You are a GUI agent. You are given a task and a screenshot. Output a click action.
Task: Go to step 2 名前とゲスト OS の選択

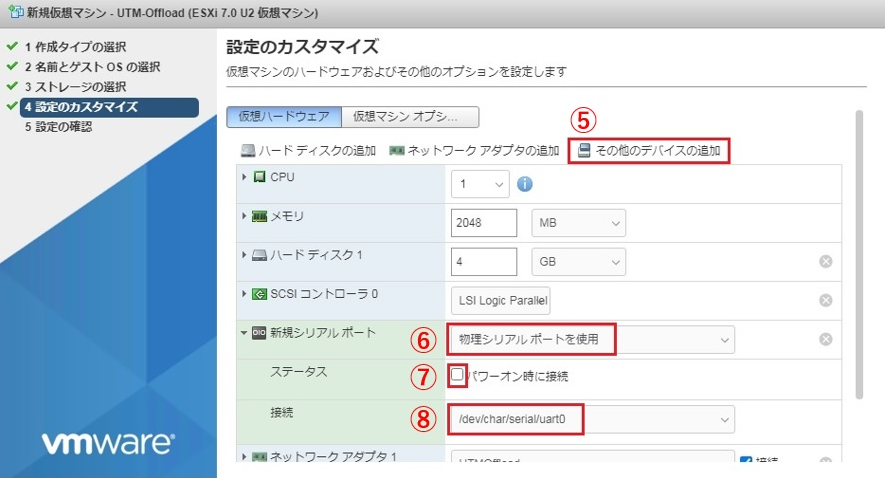coord(92,67)
